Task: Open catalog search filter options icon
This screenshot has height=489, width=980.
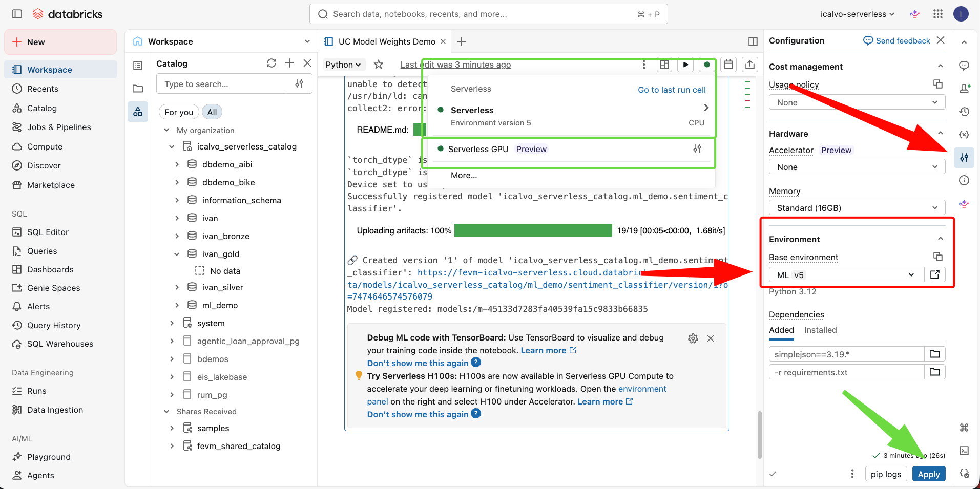Action: pos(299,83)
